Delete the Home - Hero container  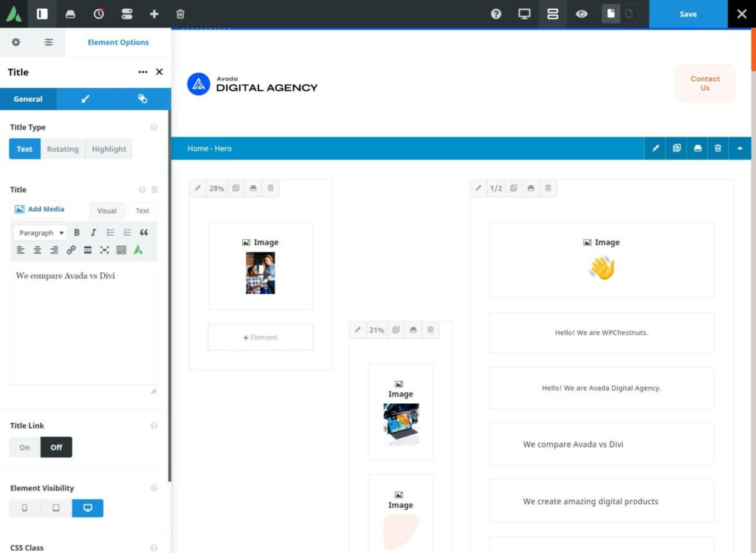coord(718,148)
